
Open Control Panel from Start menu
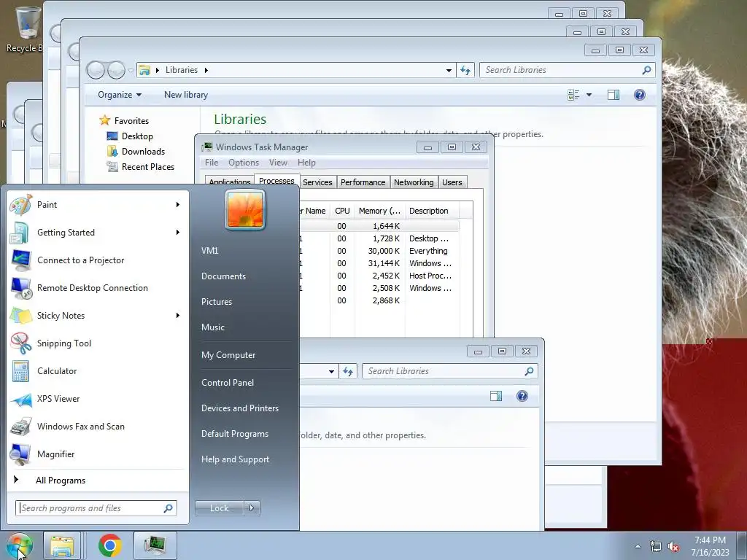click(x=228, y=383)
